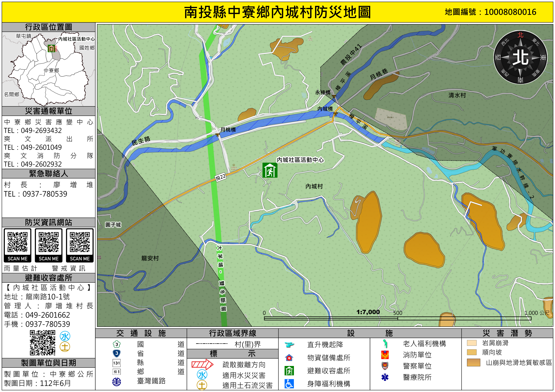
Task: Click the county road 131 shield icon
Action: (x=117, y=363)
